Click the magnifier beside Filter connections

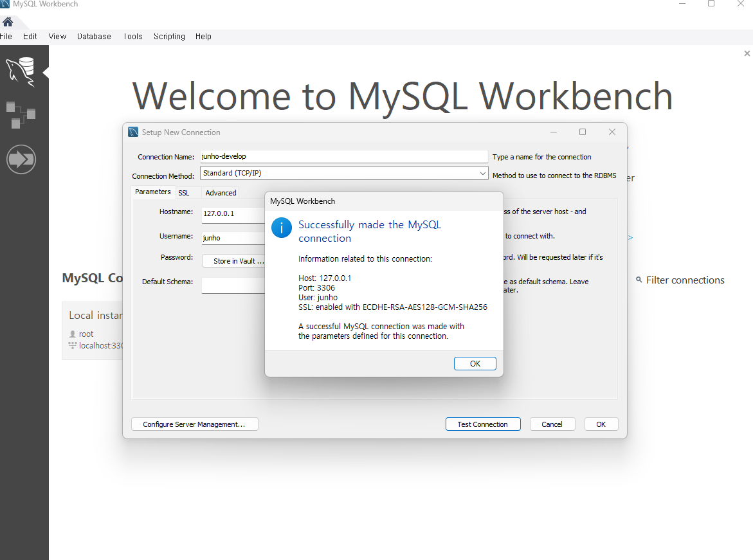[637, 280]
